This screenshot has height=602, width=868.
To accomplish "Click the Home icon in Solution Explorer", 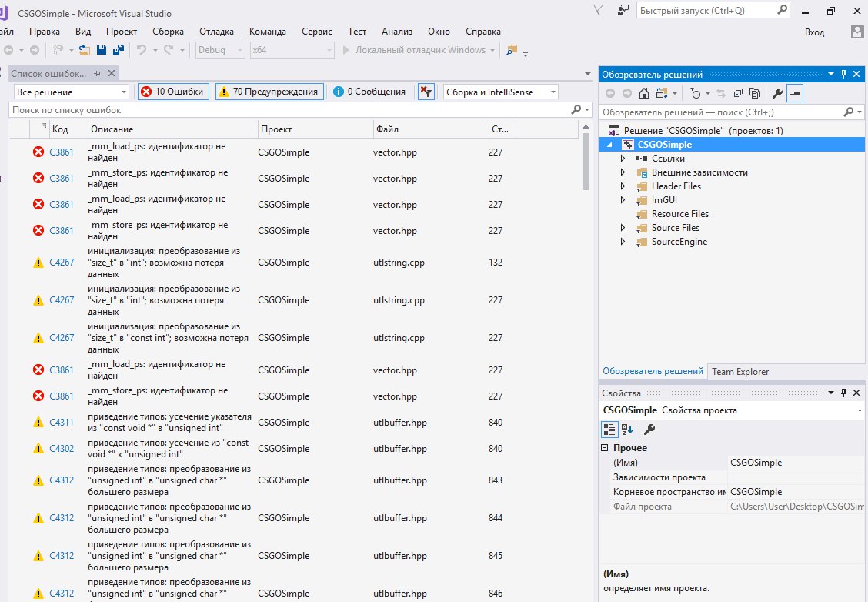I will coord(644,93).
